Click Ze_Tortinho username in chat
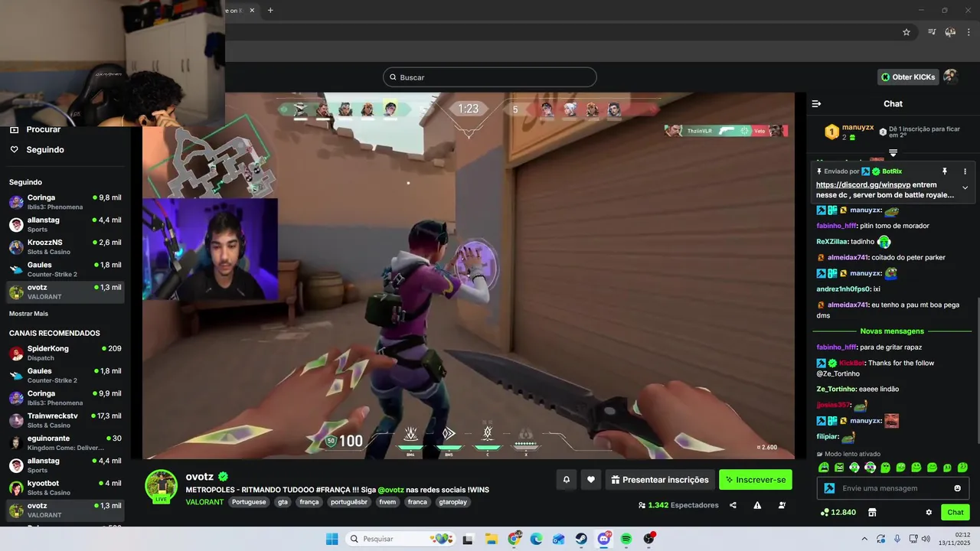980x551 pixels. click(836, 389)
